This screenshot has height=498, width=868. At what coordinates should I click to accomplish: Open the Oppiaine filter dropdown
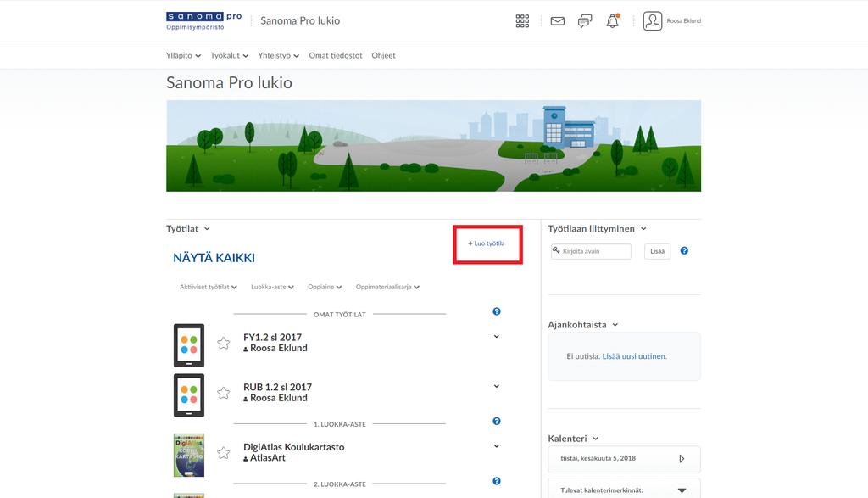coord(325,287)
